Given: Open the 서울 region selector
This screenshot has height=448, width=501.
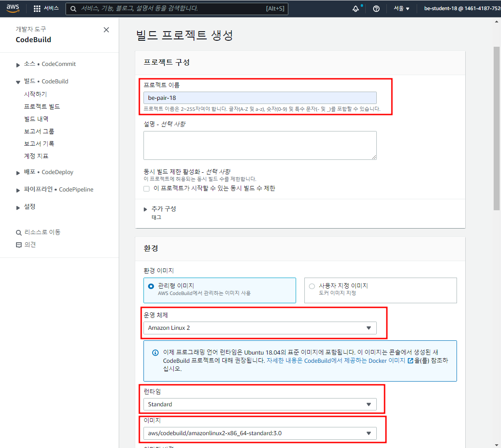Looking at the screenshot, I should coord(402,9).
